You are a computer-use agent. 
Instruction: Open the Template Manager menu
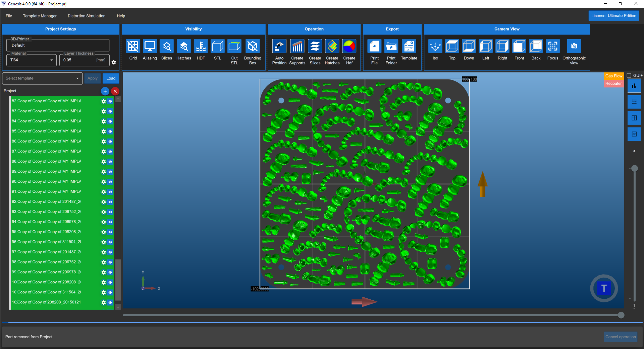pos(40,16)
